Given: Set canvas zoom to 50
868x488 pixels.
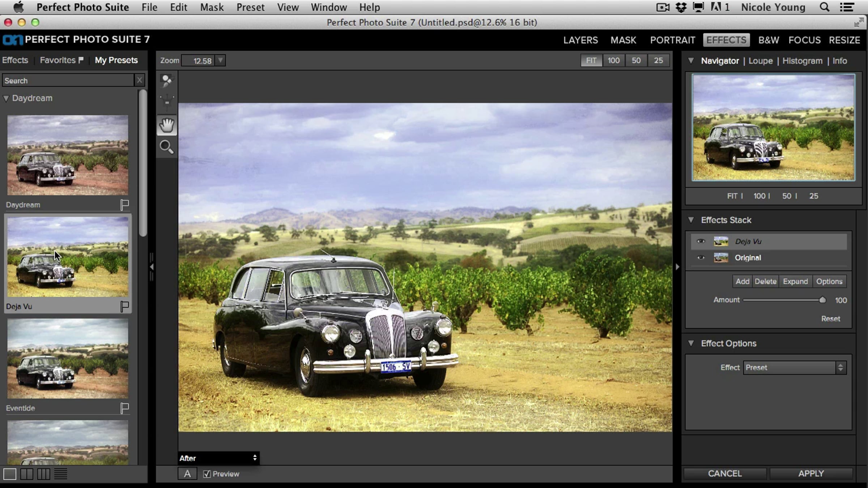Looking at the screenshot, I should 636,60.
